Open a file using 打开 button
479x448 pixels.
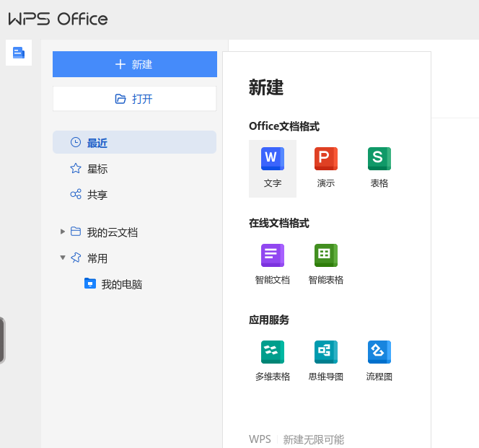(x=135, y=99)
